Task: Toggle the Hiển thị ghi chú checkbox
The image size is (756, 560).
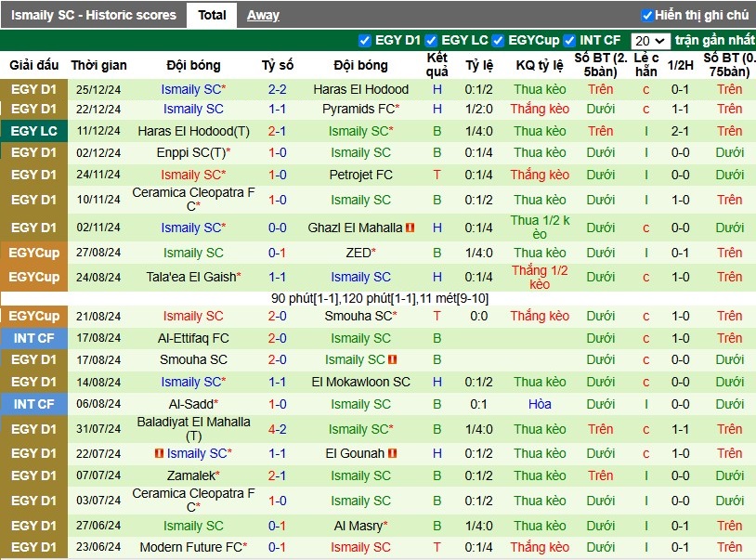Action: click(646, 16)
